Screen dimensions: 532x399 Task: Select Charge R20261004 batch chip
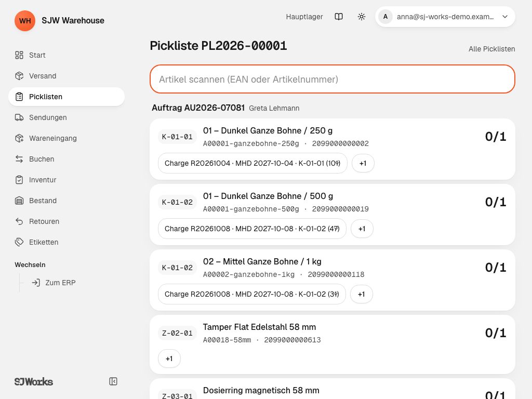pyautogui.click(x=252, y=163)
